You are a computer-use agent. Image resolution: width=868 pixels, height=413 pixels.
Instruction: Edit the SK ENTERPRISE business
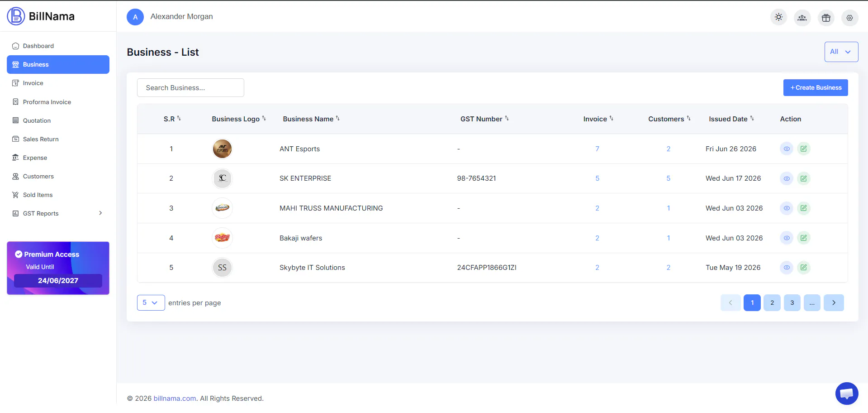point(803,178)
